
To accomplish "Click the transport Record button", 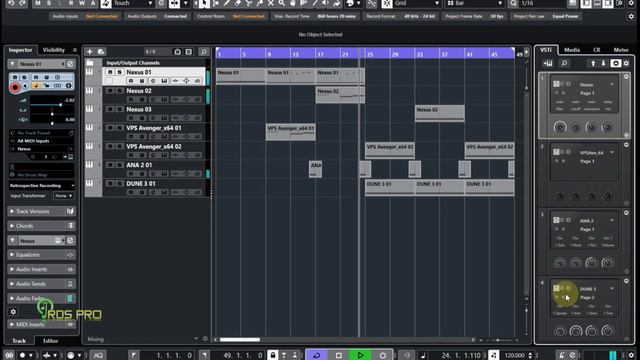I will 382,355.
